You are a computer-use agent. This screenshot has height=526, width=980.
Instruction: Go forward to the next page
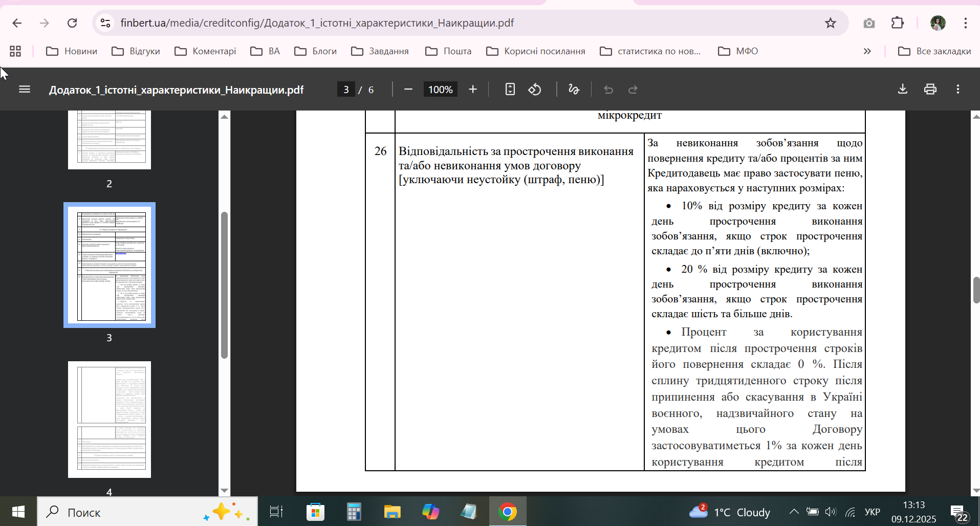pos(45,23)
